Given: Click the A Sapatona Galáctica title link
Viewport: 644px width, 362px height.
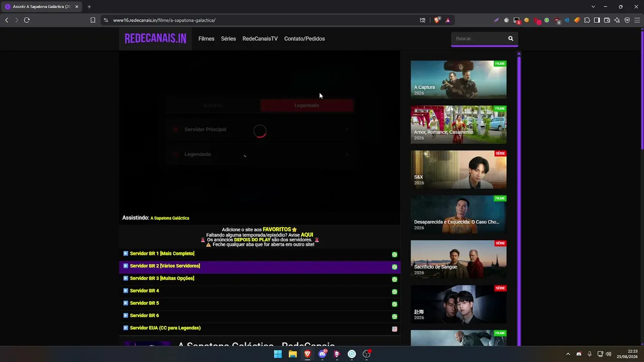Looking at the screenshot, I should click(x=170, y=218).
